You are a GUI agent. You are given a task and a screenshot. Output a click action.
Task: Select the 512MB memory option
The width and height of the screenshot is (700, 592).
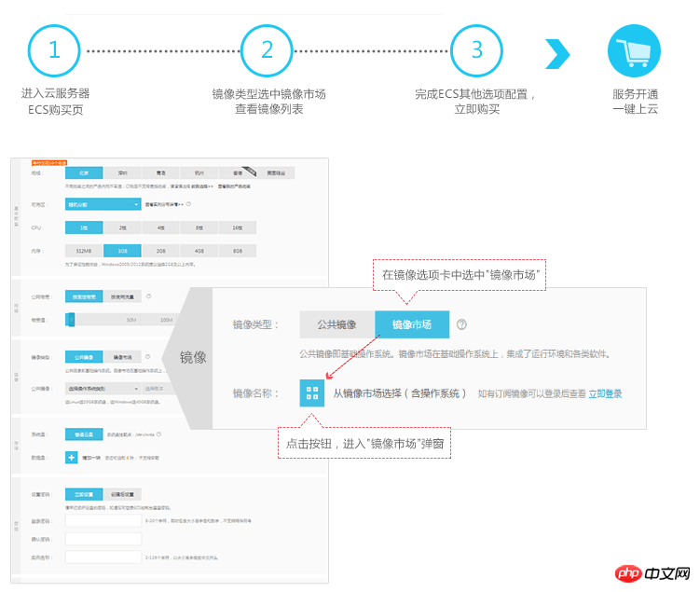(84, 251)
